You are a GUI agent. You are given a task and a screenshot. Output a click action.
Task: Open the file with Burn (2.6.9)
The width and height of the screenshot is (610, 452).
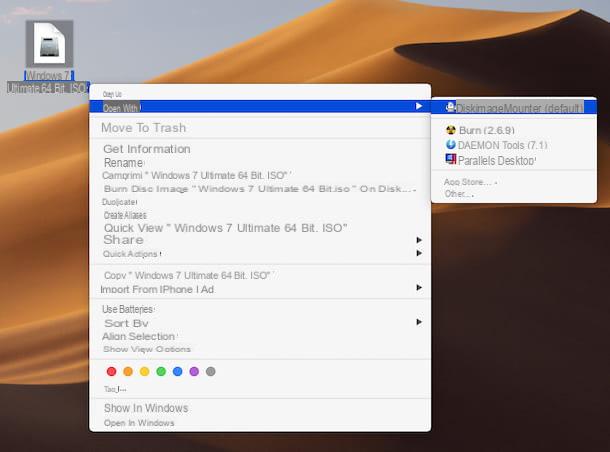tap(487, 130)
